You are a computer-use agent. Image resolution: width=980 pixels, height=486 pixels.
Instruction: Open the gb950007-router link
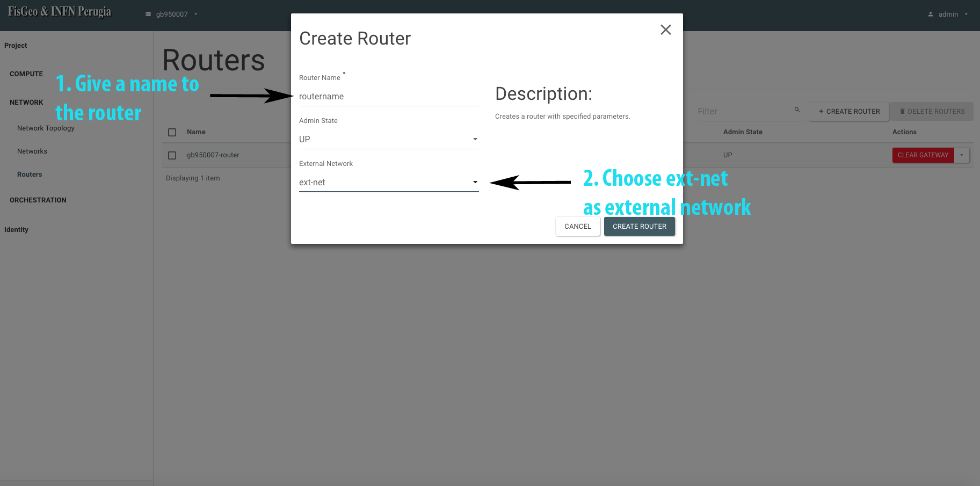213,155
